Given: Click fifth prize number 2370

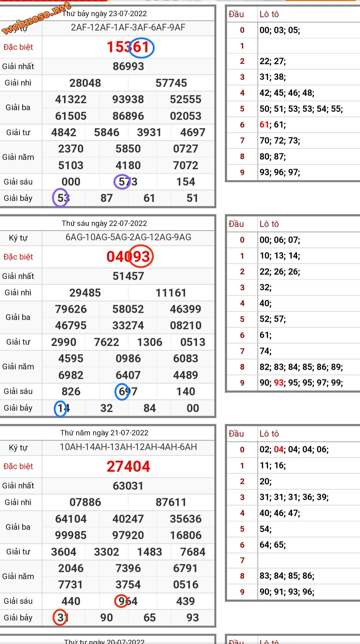Looking at the screenshot, I should tap(71, 149).
